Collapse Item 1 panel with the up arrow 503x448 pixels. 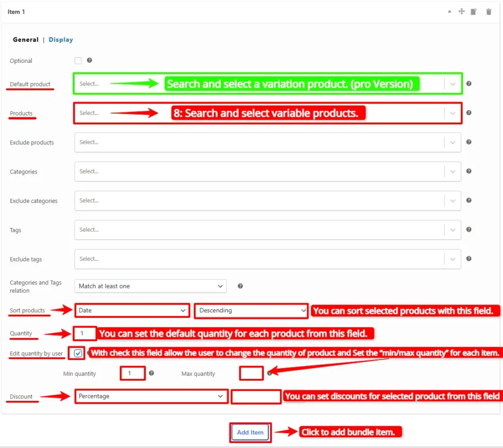click(449, 12)
